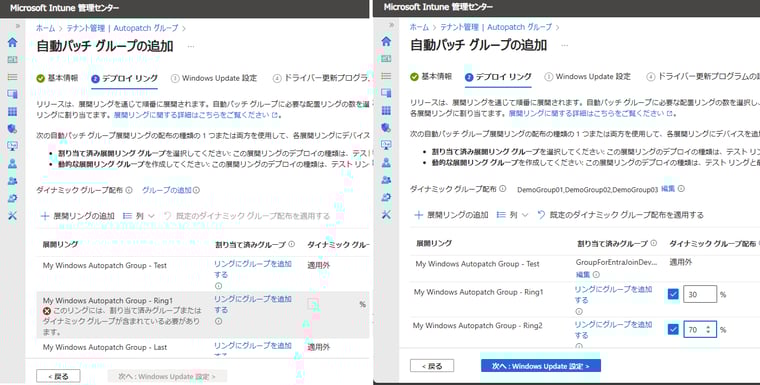760x385 pixels.
Task: Open 列 dropdown in left window
Action: (139, 216)
